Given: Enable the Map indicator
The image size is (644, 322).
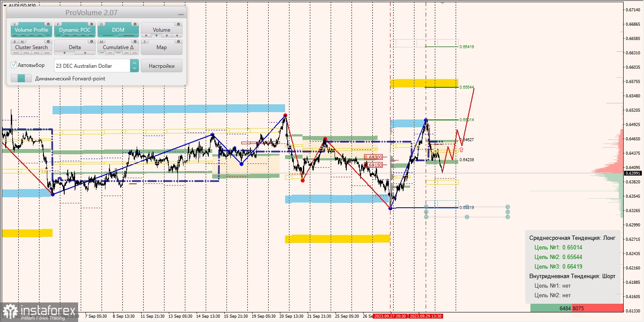Looking at the screenshot, I should pos(162,47).
